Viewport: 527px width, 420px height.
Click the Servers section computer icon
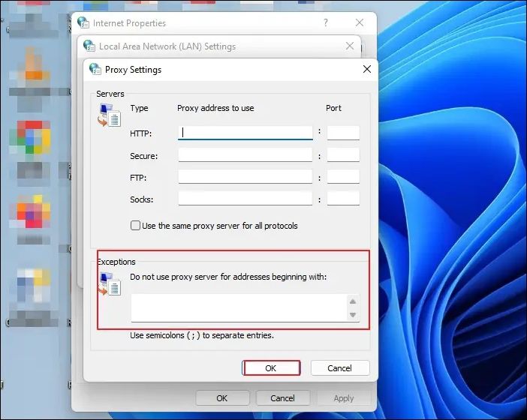[x=109, y=115]
